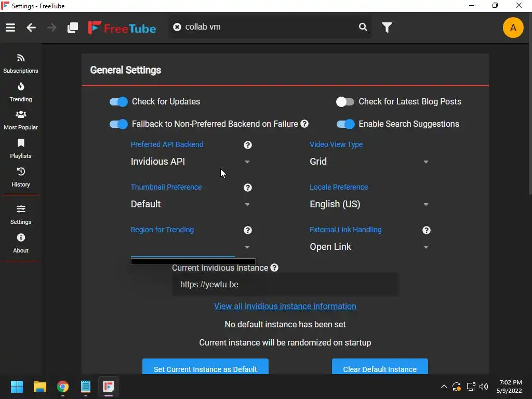
Task: Expand the Locale Preference dropdown
Action: coord(370,204)
